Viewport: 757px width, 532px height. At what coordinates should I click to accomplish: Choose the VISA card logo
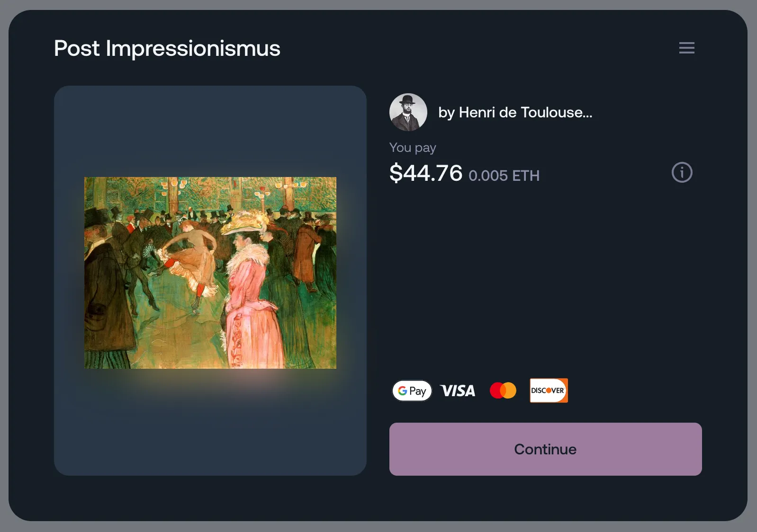(x=458, y=390)
